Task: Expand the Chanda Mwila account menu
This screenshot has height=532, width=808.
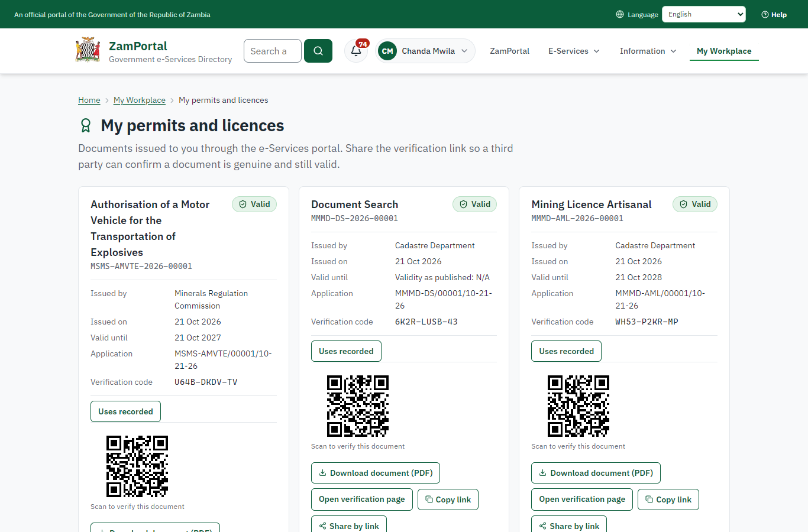Action: 425,51
